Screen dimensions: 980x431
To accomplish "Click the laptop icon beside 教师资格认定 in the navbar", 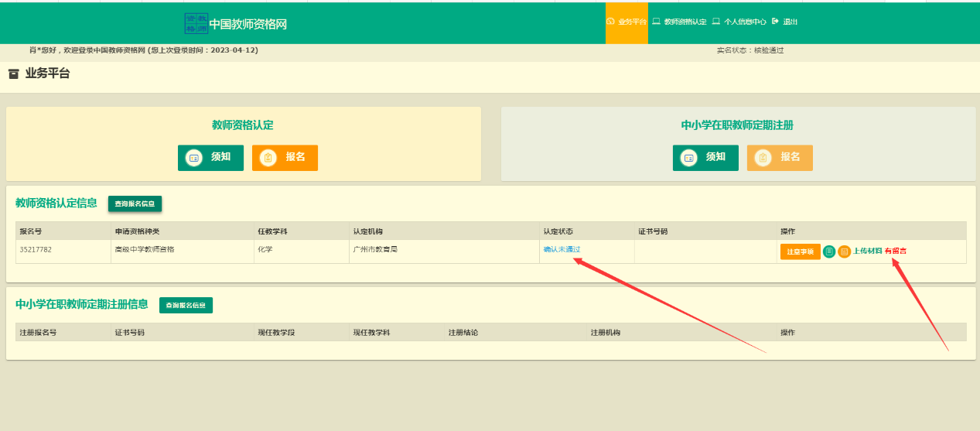I will pyautogui.click(x=656, y=22).
